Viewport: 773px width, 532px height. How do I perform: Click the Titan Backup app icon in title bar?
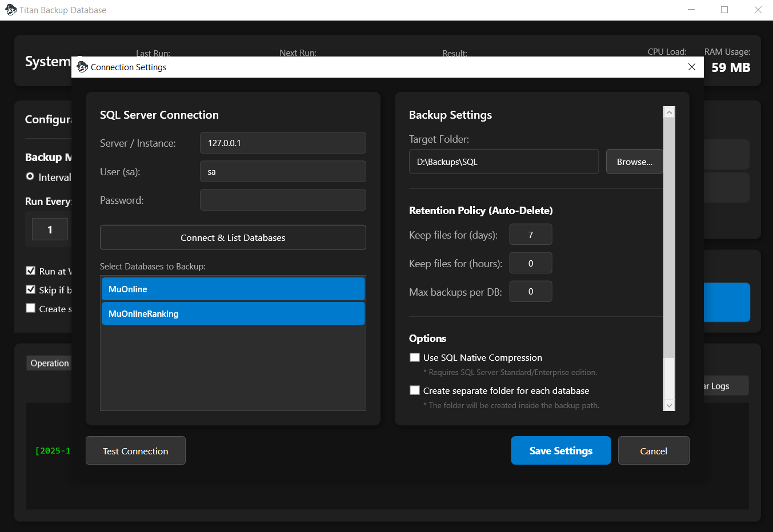click(11, 10)
